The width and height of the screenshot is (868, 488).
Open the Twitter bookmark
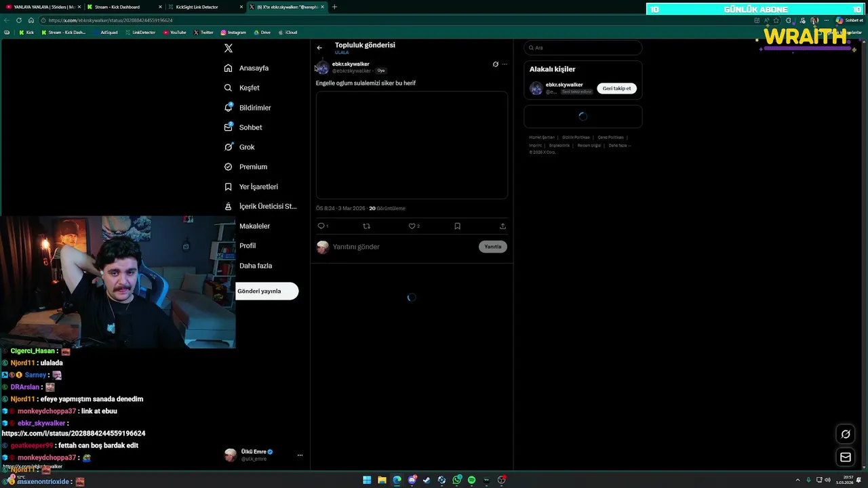point(203,33)
